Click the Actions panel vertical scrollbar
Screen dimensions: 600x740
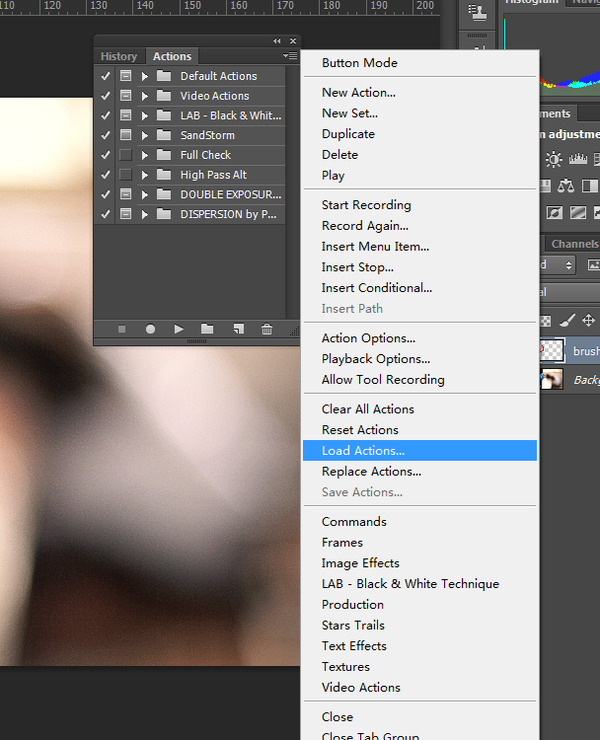[x=292, y=193]
